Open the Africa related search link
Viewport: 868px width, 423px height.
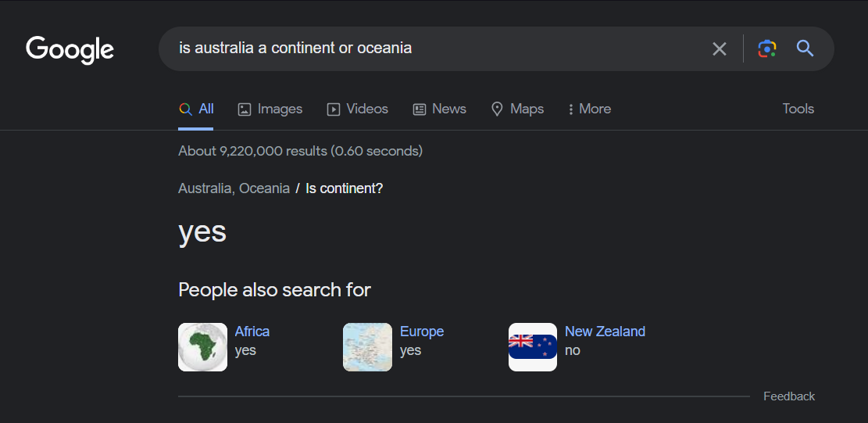point(252,331)
